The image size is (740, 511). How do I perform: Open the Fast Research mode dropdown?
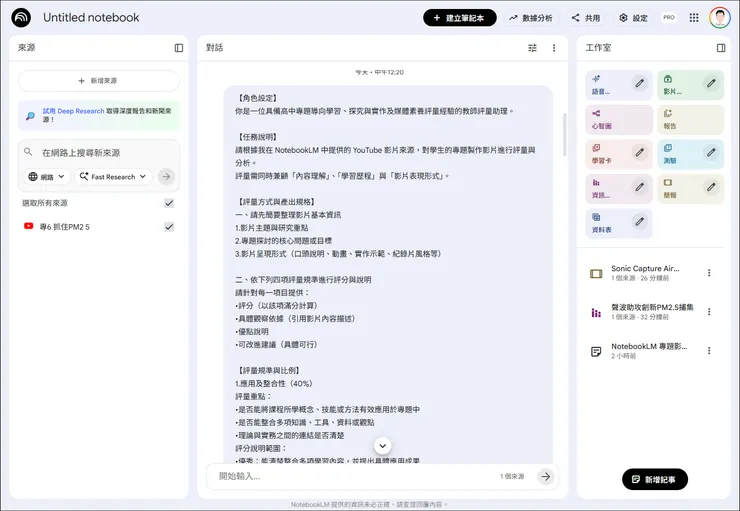[113, 176]
